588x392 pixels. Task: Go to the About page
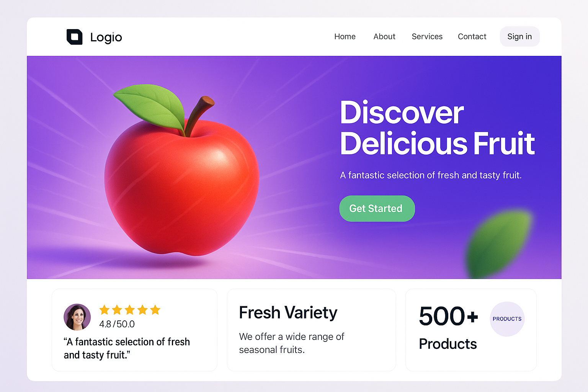[x=384, y=36]
